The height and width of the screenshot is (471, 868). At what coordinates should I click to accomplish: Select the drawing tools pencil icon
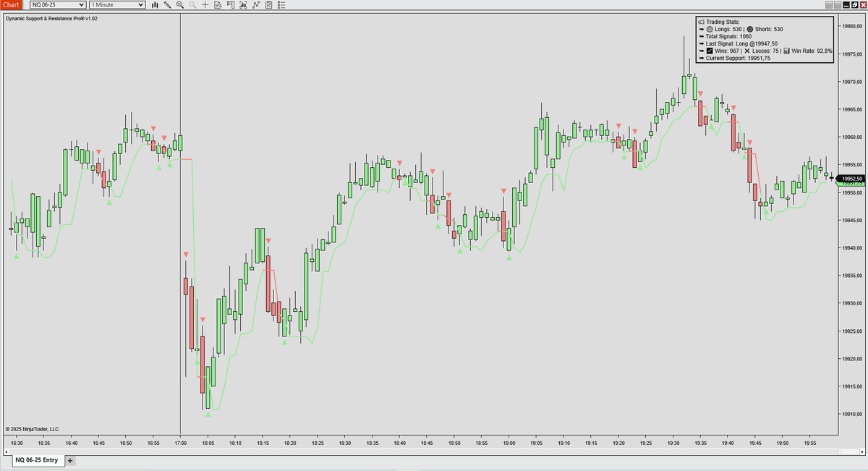pos(168,5)
